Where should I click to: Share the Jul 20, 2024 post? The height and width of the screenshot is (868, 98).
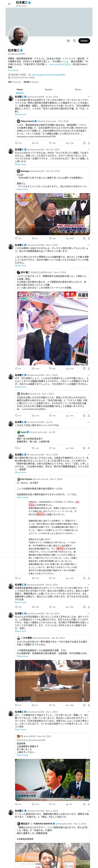coord(89,143)
